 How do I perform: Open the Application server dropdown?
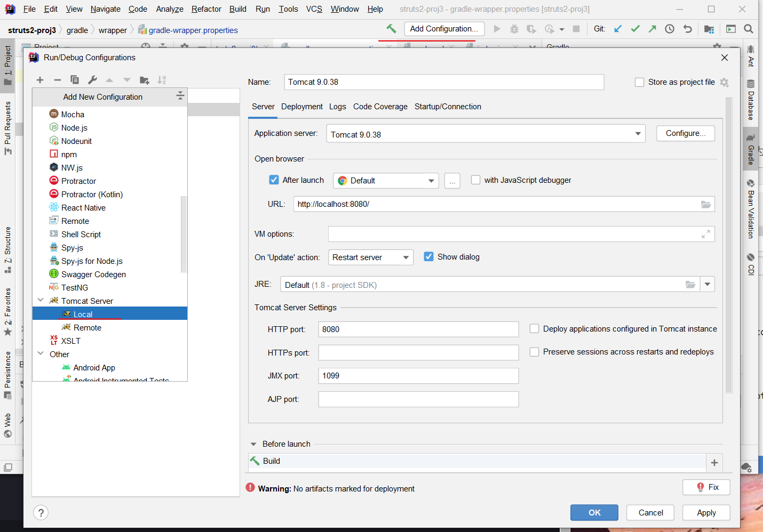coord(486,134)
